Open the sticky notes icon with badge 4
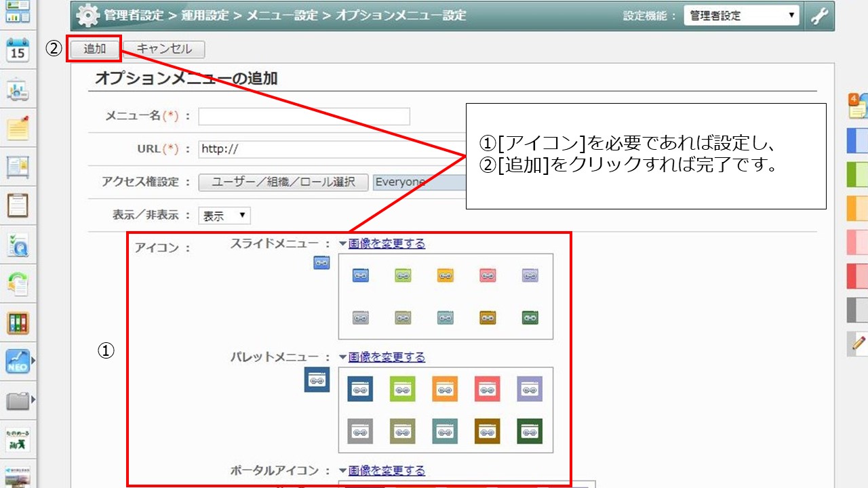868x488 pixels. click(858, 106)
